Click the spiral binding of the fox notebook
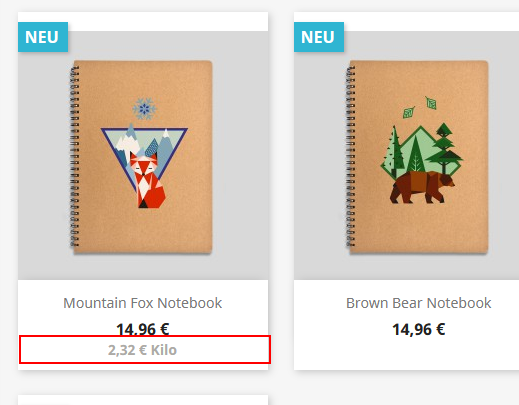519x405 pixels. pos(74,157)
